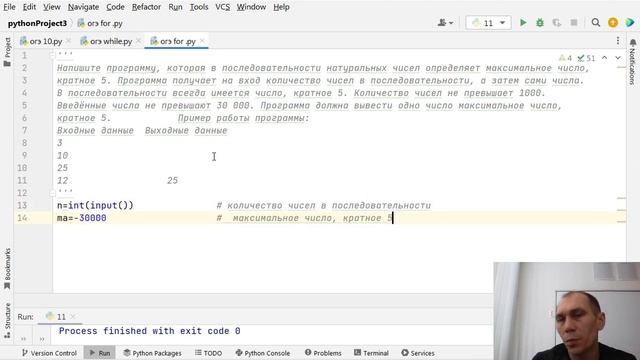Screen dimensions: 640x360
Task: Click the value '-30000' on line 14
Action: point(90,218)
